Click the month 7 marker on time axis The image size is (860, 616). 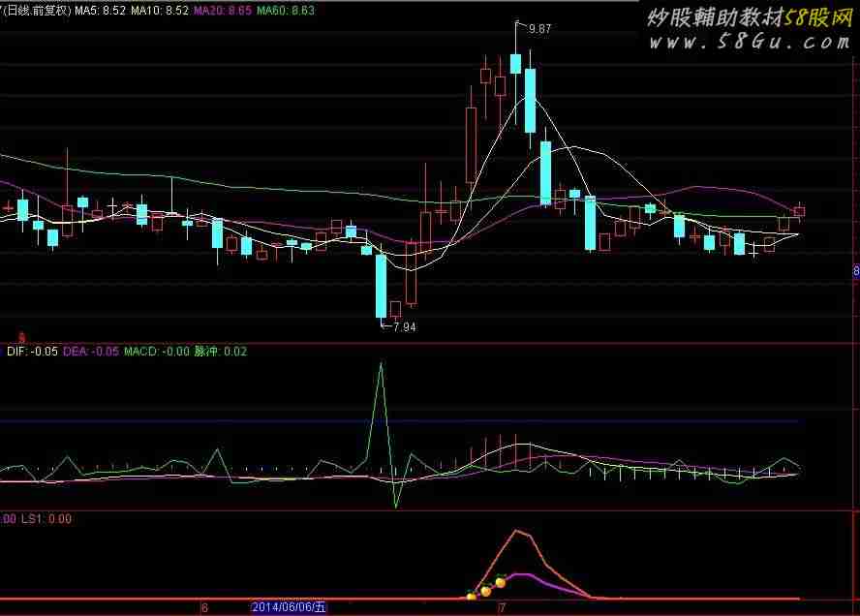(502, 608)
